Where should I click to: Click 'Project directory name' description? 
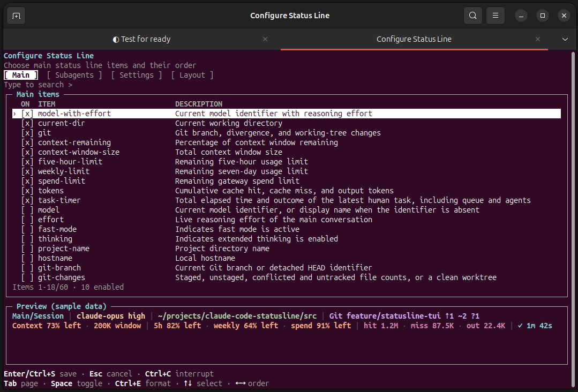[222, 248]
